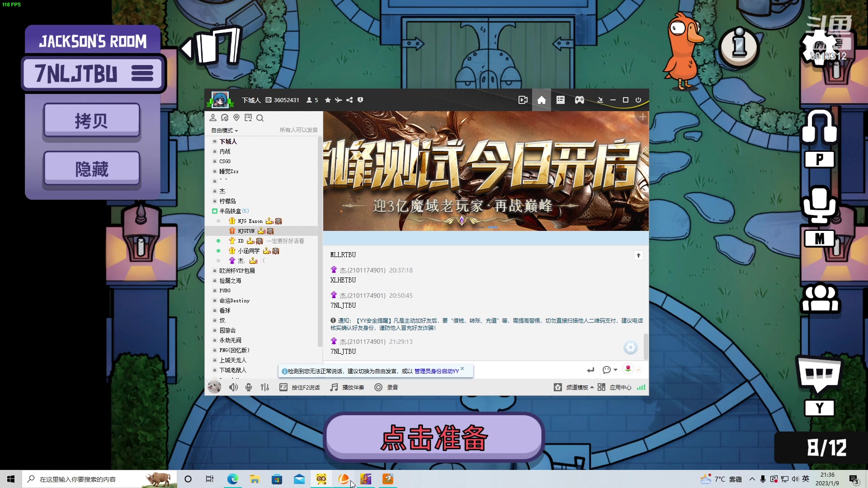
Task: Open the chat bubble options dropdown arrow
Action: [x=615, y=370]
